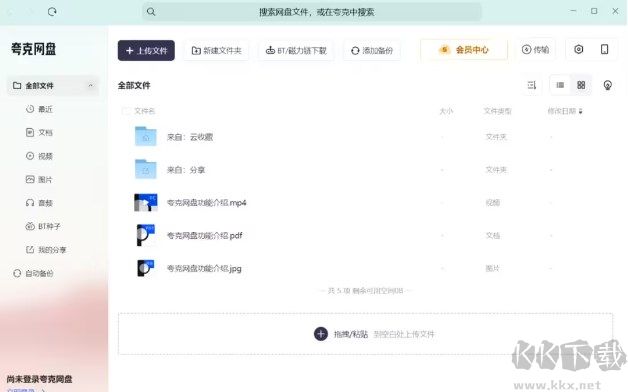Select 夸克网盘功能介绍.mp4 file
Image resolution: width=628 pixels, height=392 pixels.
tap(207, 203)
